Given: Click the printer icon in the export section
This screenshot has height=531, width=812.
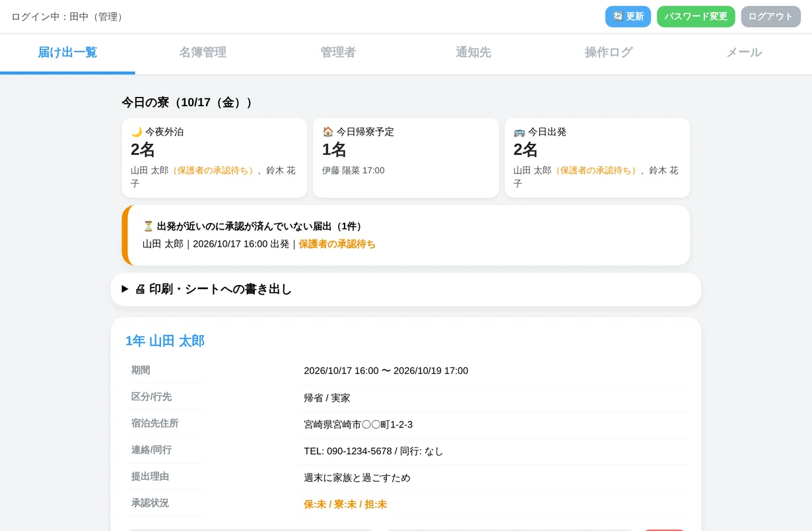Looking at the screenshot, I should point(140,289).
